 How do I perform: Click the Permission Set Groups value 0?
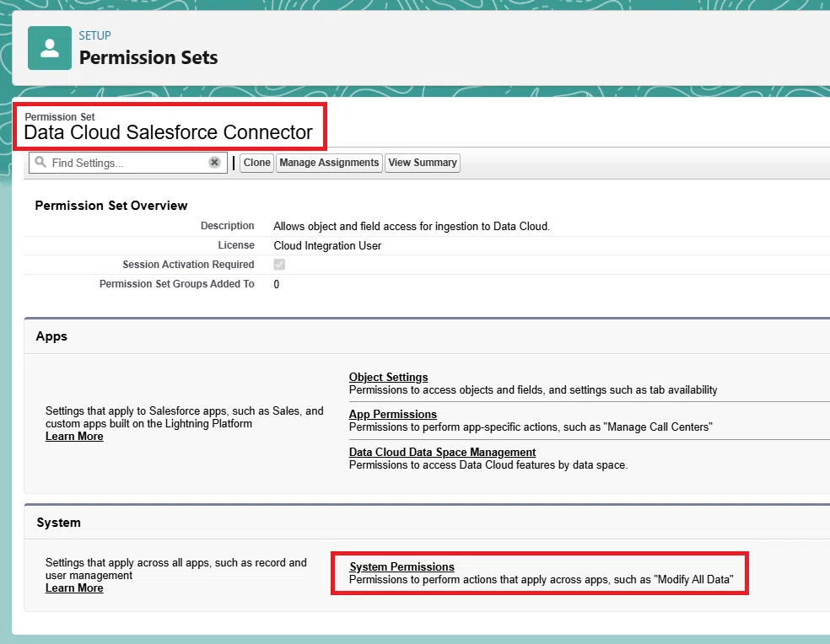277,284
